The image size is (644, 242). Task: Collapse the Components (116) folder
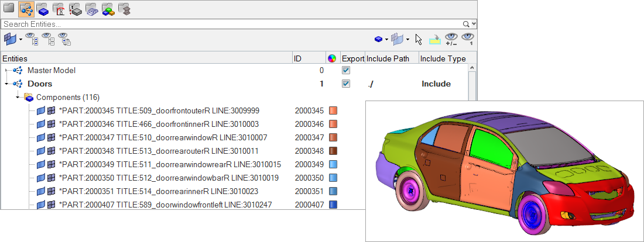point(18,97)
